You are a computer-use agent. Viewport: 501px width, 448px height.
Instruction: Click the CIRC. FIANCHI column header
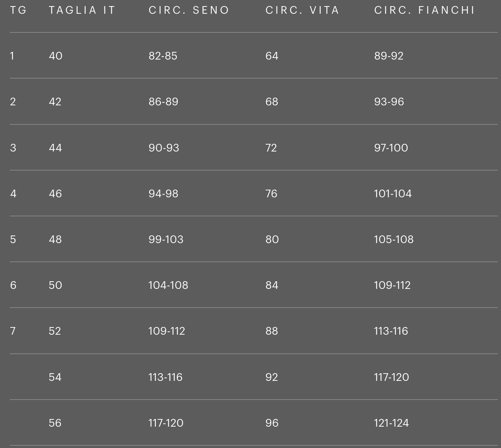[x=424, y=10]
